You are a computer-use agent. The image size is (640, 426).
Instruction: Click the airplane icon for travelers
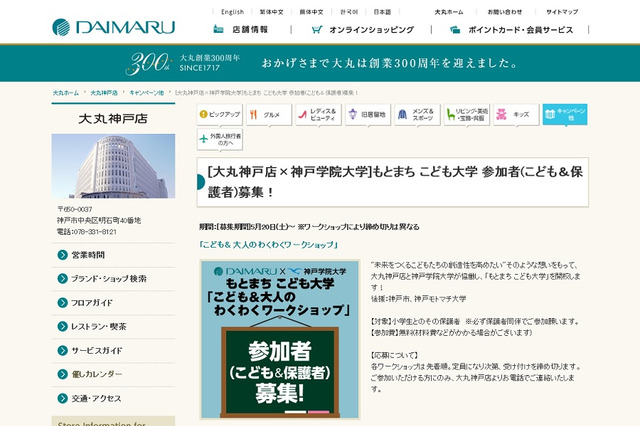point(204,139)
